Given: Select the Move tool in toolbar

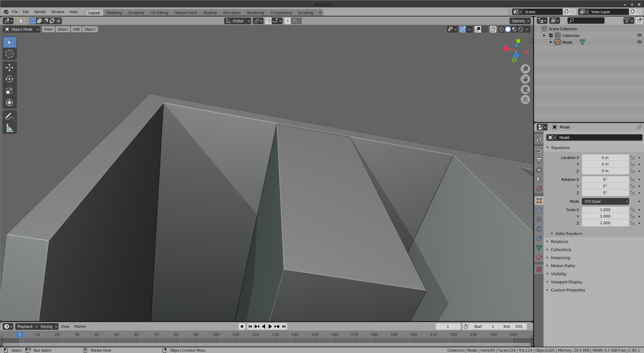Looking at the screenshot, I should (x=9, y=68).
